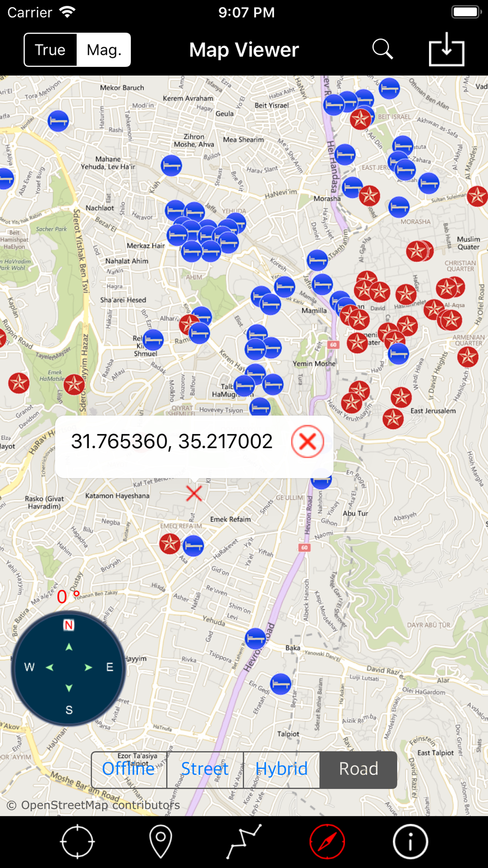Tap compass North arrow
This screenshot has width=488, height=868.
(69, 647)
